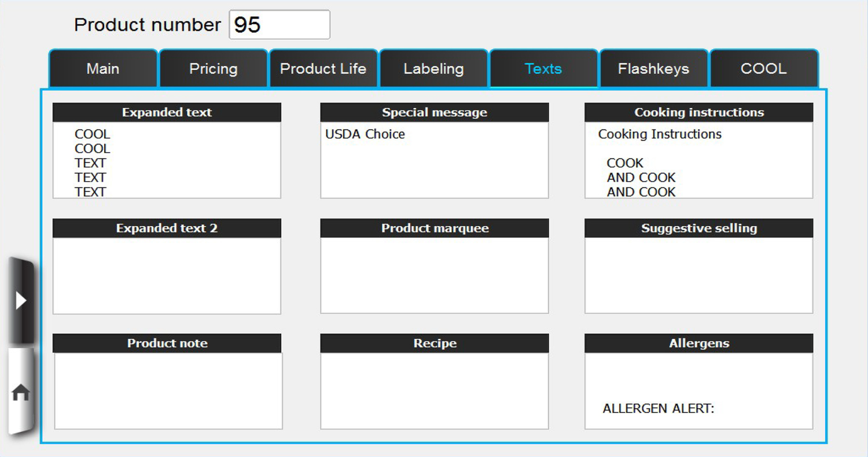Screen dimensions: 868x457
Task: Switch to the COOL tab
Action: point(763,69)
